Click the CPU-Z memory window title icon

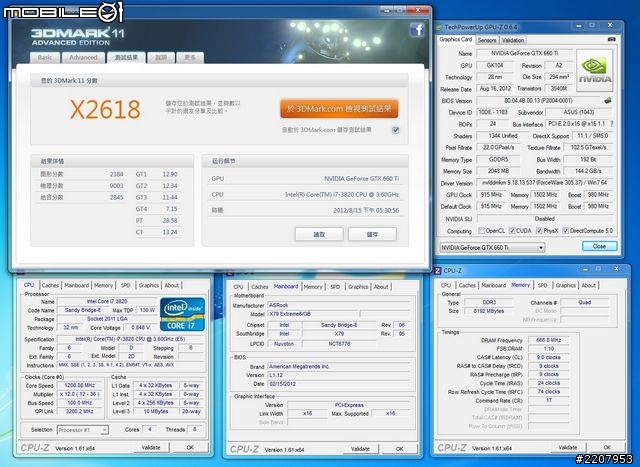(438, 271)
